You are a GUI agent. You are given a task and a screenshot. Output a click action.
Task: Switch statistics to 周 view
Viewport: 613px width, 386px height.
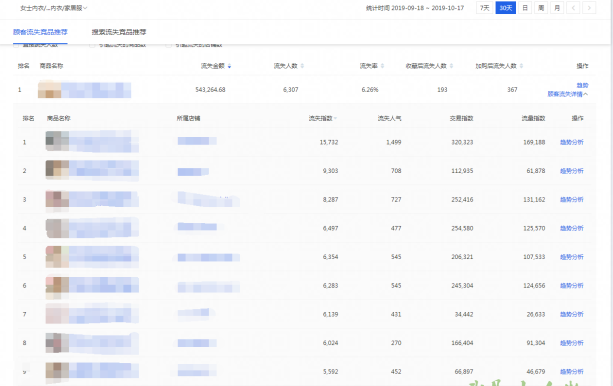541,8
